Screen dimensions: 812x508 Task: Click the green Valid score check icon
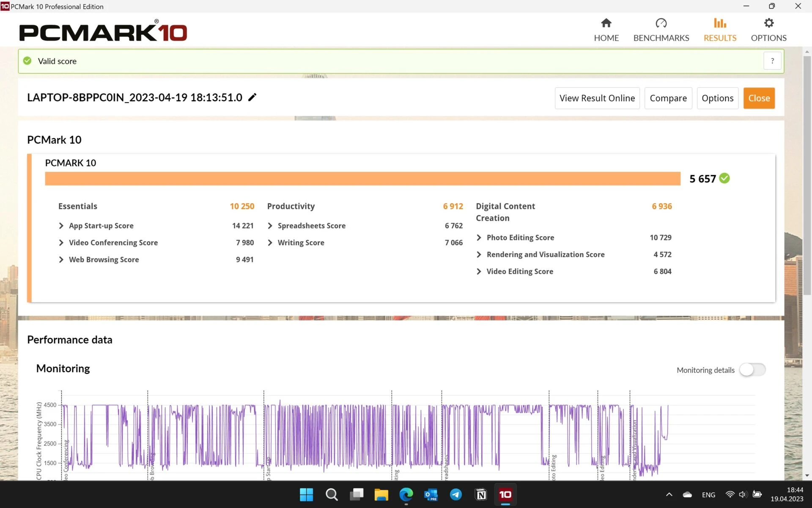point(27,61)
